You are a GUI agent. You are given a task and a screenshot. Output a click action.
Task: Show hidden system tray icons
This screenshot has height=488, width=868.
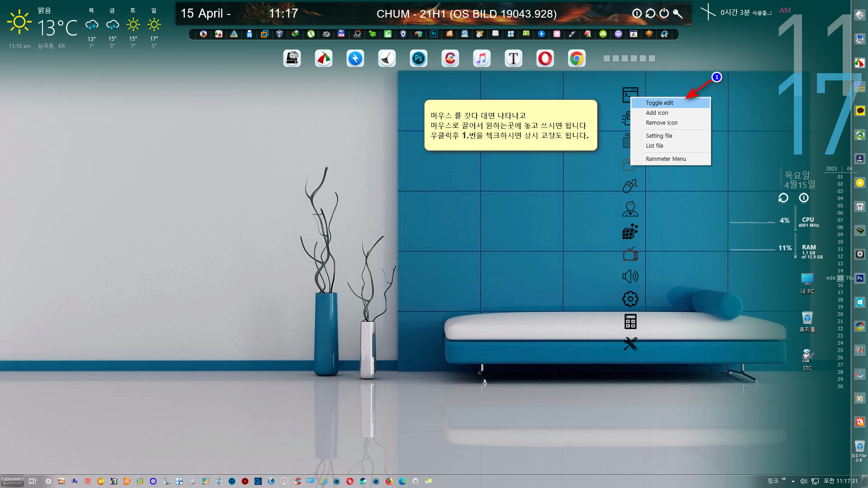[793, 481]
